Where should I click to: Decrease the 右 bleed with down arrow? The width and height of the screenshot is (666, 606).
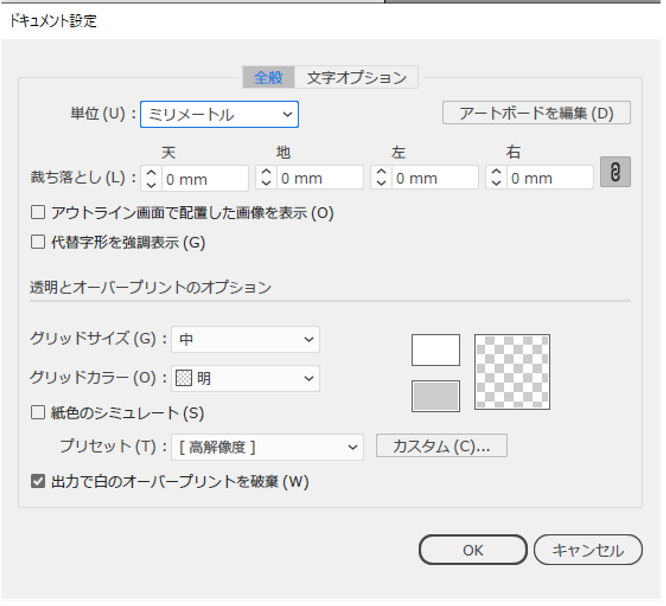[x=496, y=183]
